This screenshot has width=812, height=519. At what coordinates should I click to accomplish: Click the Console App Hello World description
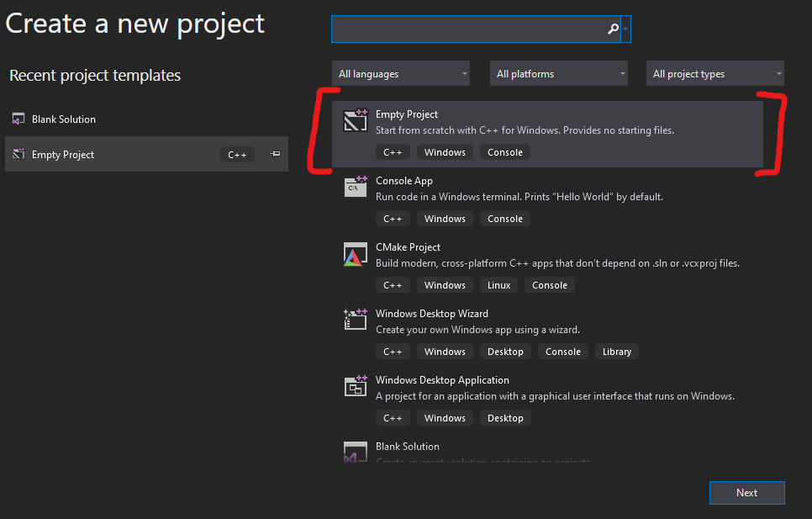pos(519,196)
